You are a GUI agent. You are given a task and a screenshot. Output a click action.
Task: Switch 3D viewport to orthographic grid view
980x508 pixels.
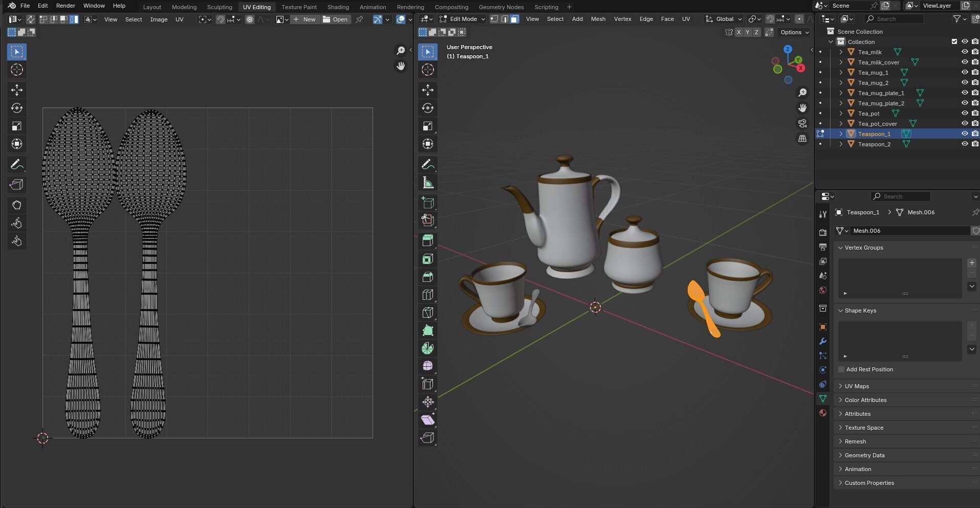tap(802, 139)
